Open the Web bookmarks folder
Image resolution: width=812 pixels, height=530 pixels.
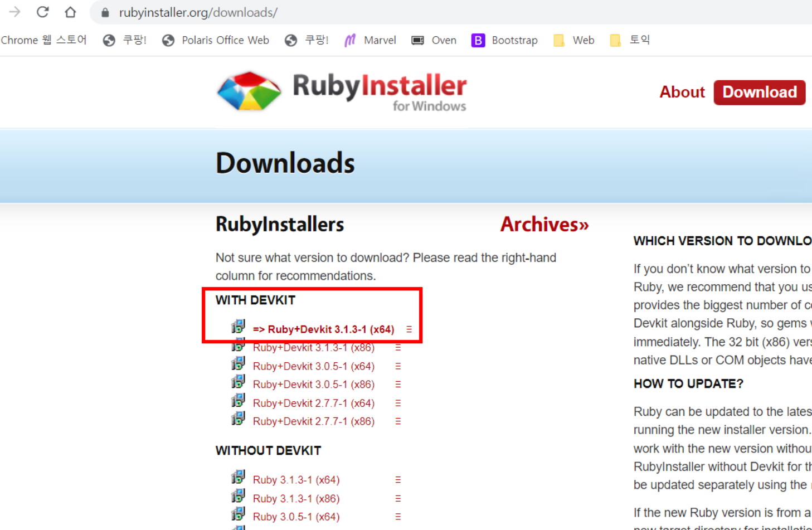coord(574,40)
